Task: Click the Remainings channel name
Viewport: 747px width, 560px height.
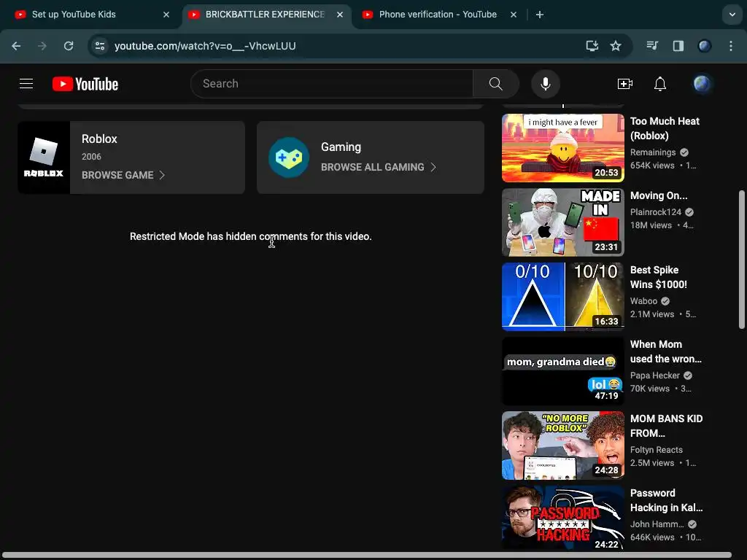Action: (653, 152)
